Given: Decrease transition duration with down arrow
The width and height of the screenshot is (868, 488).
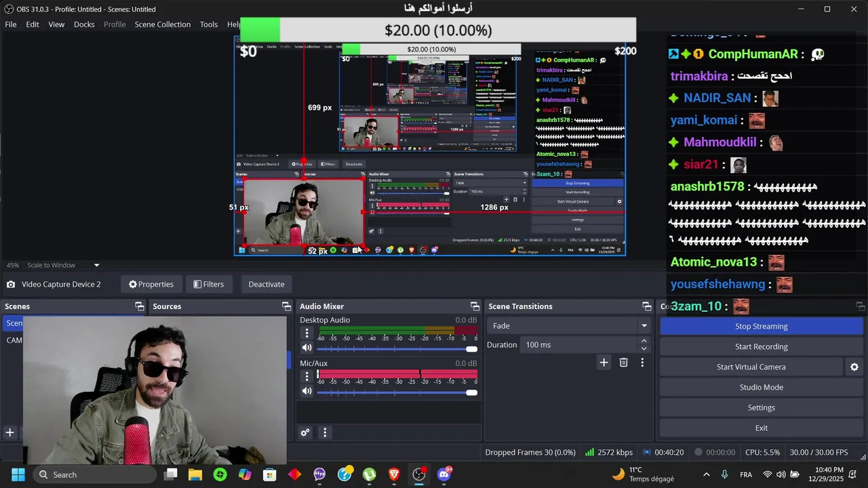Looking at the screenshot, I should [644, 348].
